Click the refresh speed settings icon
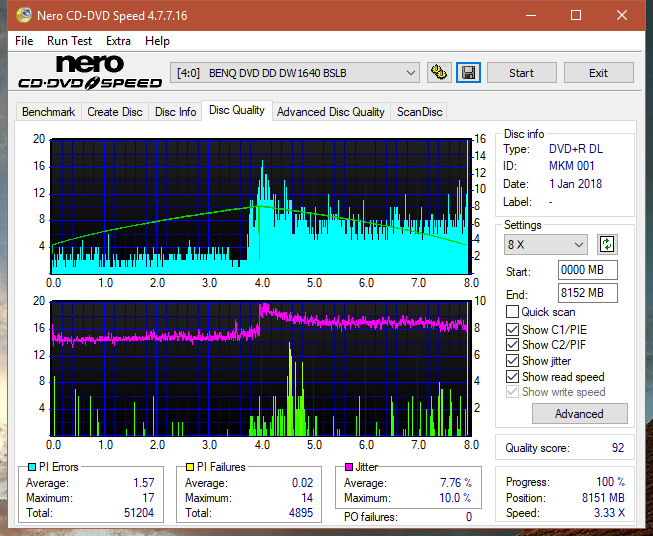This screenshot has width=653, height=536. (x=607, y=244)
